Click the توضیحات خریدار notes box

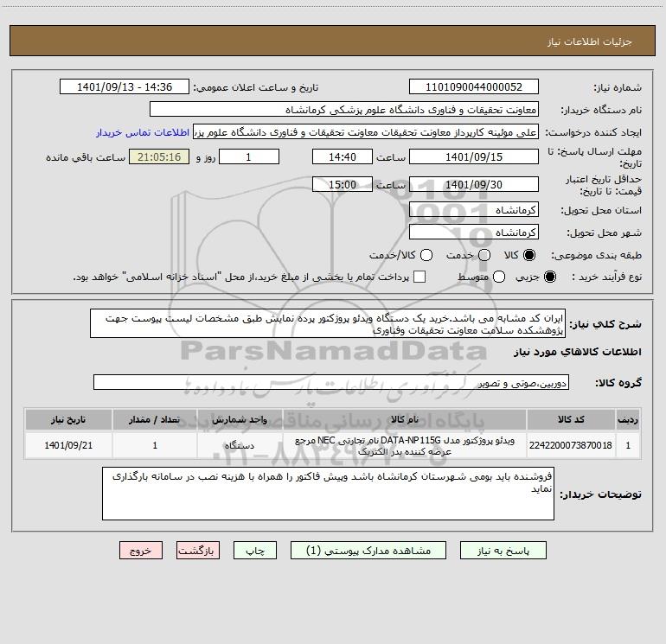pos(328,494)
